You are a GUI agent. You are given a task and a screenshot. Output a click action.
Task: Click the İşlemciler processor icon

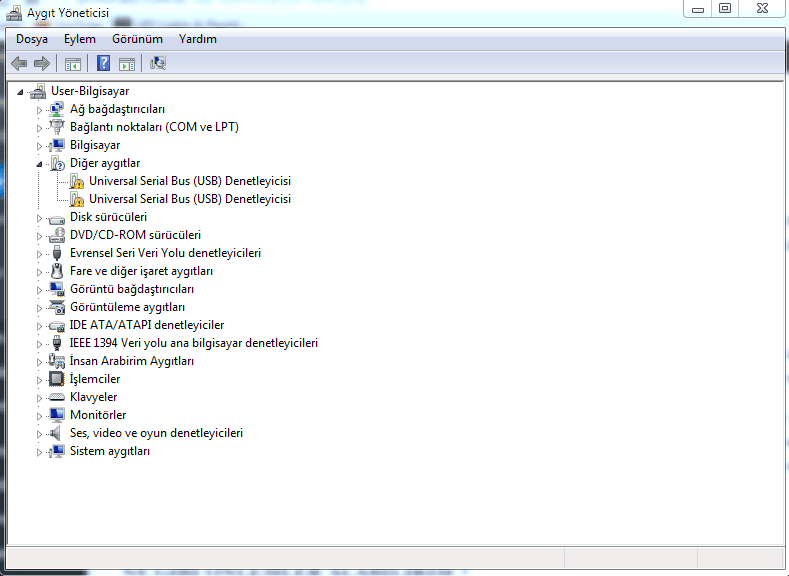pyautogui.click(x=57, y=379)
